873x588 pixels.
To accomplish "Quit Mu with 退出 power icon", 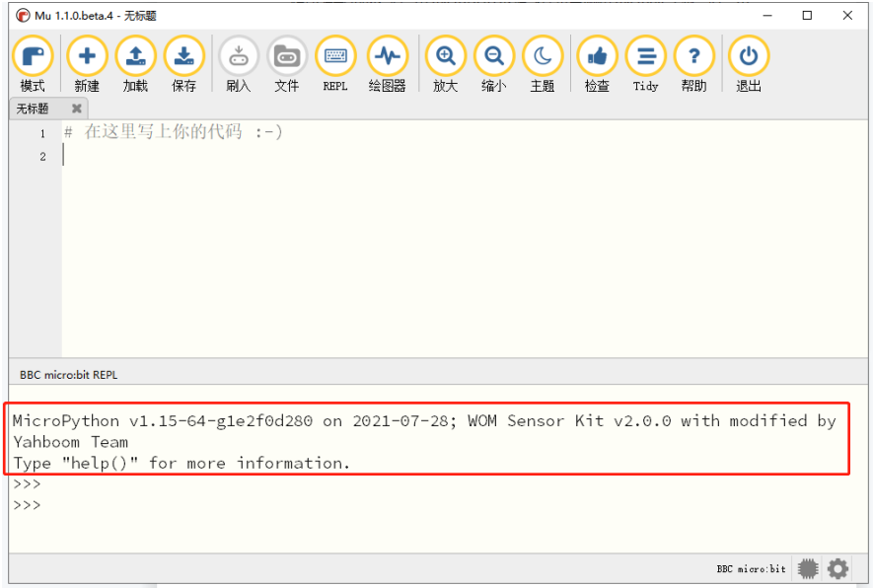I will (749, 63).
